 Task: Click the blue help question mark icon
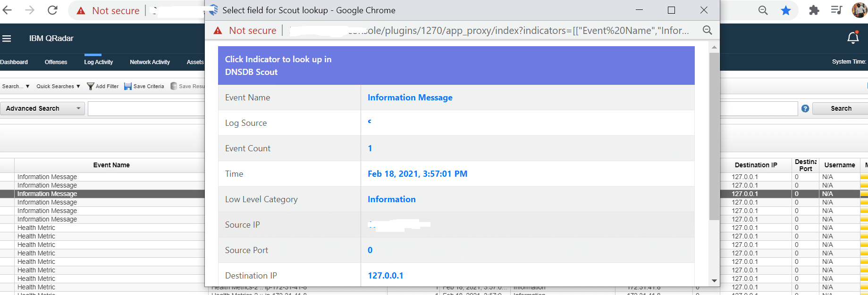point(805,108)
